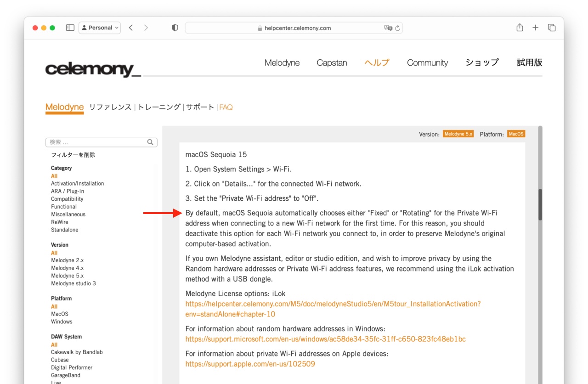Viewport: 588px width, 384px height.
Task: Click the magnifier search icon
Action: [150, 142]
